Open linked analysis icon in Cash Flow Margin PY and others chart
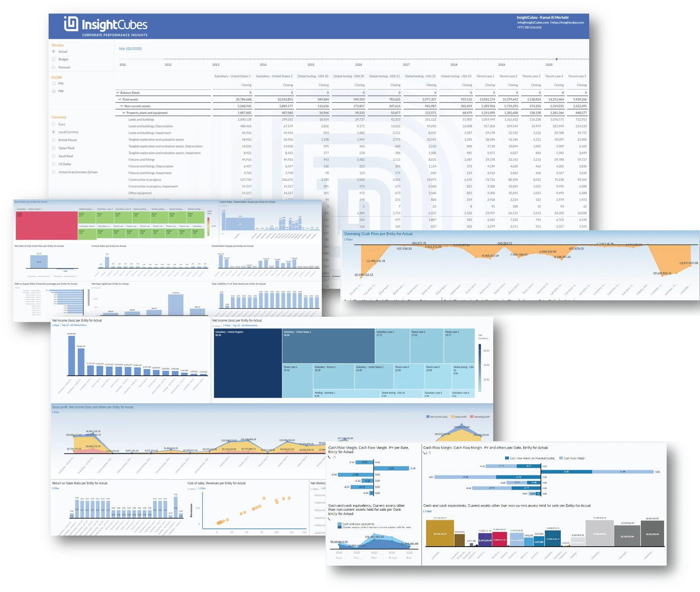The height and width of the screenshot is (592, 700). click(425, 453)
